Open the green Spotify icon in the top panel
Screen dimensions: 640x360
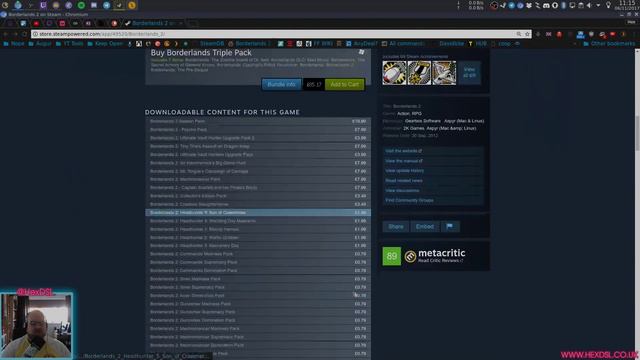pyautogui.click(x=81, y=5)
